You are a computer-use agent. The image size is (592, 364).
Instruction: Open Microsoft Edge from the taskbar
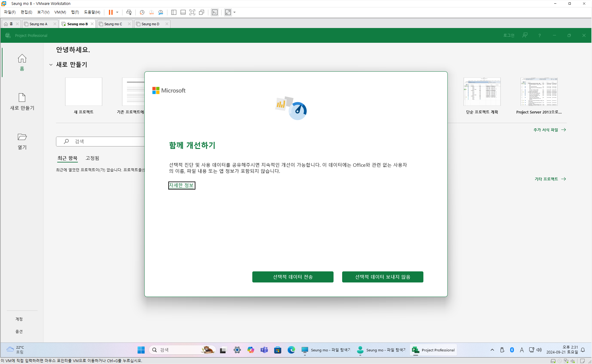pos(291,350)
